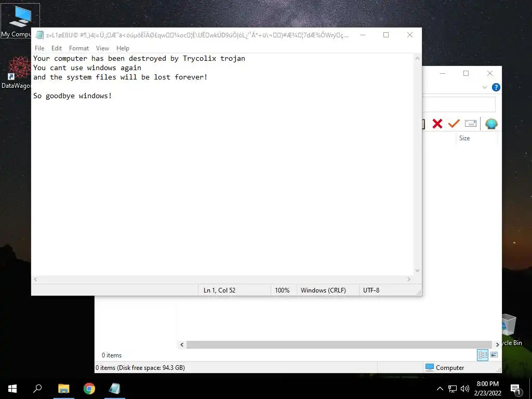Screen dimensions: 532x399
Task: Click the Explorer horizontal scrollbar track
Action: point(339,345)
